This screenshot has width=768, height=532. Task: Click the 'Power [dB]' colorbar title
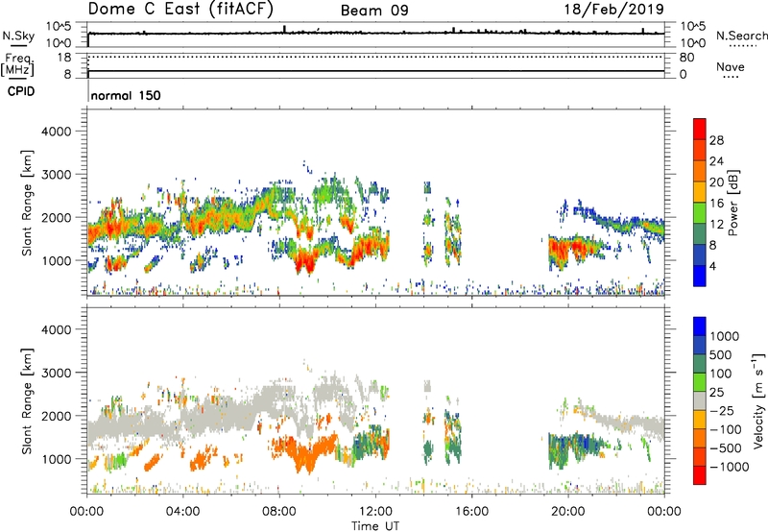(x=733, y=203)
